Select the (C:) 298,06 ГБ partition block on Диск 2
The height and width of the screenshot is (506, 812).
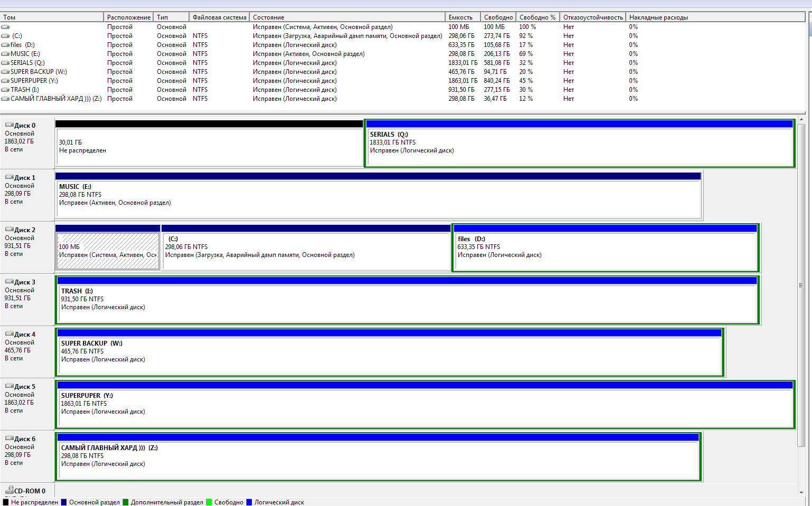[x=306, y=247]
